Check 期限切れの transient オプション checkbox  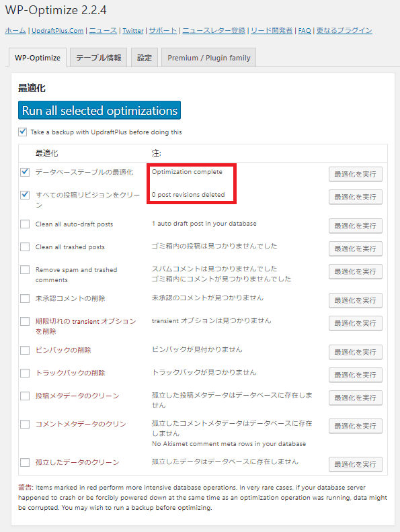[25, 321]
